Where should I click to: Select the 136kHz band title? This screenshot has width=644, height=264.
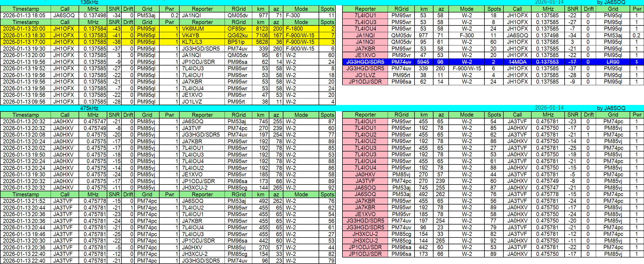click(x=89, y=2)
